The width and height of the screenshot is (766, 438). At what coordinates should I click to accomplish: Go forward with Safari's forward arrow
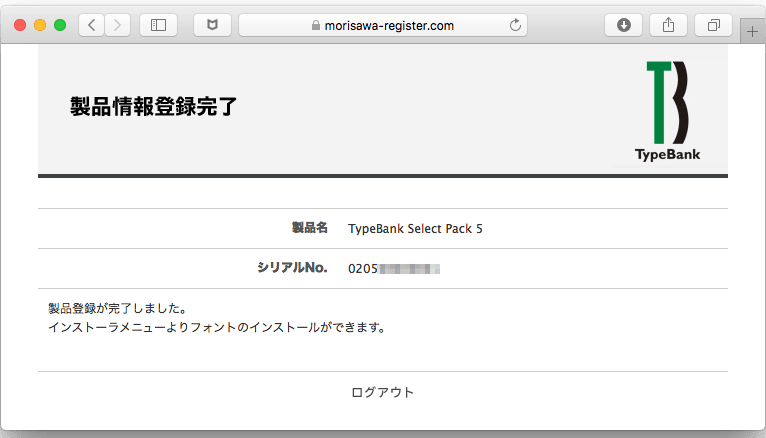pyautogui.click(x=117, y=25)
